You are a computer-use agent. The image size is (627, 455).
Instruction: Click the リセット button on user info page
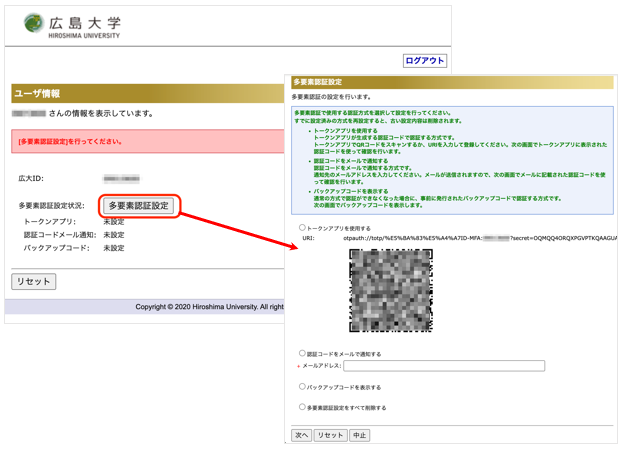point(34,281)
